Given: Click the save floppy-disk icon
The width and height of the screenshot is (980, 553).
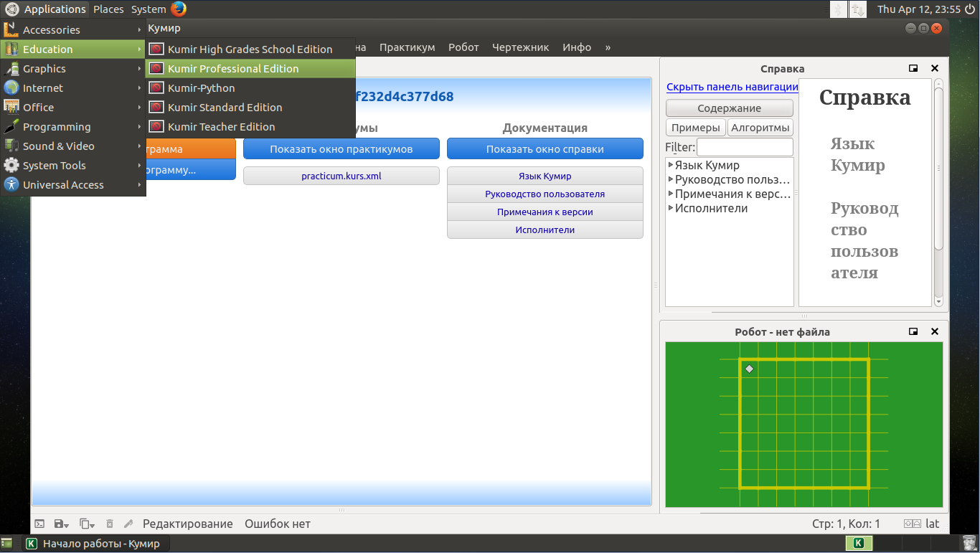Looking at the screenshot, I should 60,524.
